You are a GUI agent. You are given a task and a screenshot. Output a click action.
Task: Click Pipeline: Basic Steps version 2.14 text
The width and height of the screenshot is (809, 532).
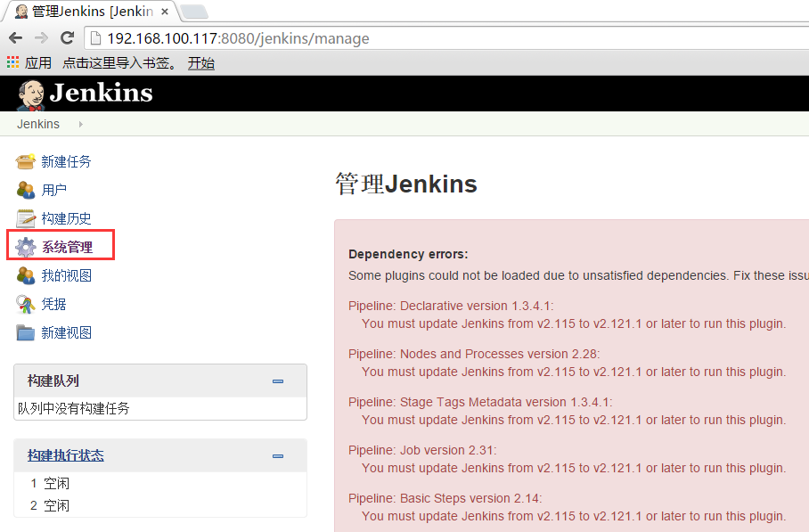(x=445, y=498)
